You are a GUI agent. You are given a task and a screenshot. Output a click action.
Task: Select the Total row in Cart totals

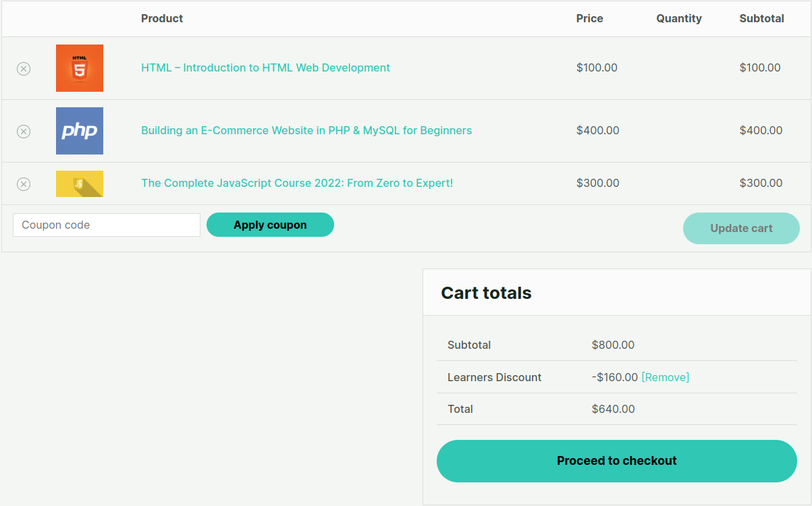point(460,409)
